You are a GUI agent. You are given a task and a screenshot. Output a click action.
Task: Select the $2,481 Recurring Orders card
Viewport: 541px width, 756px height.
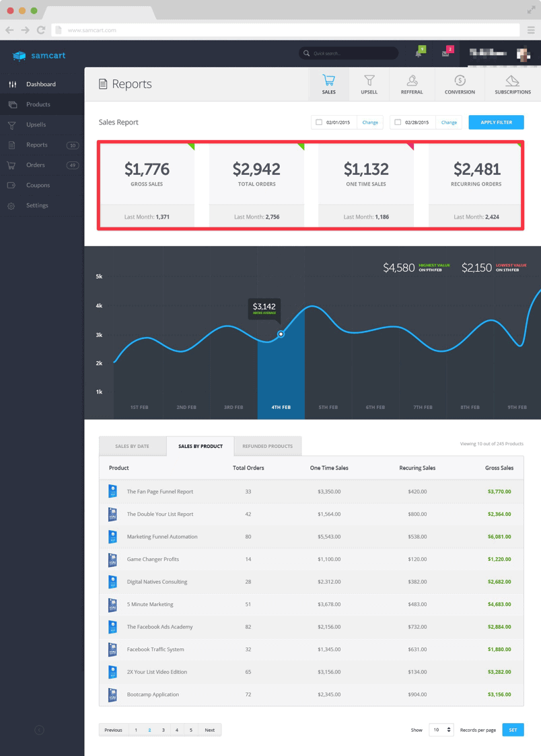(475, 185)
